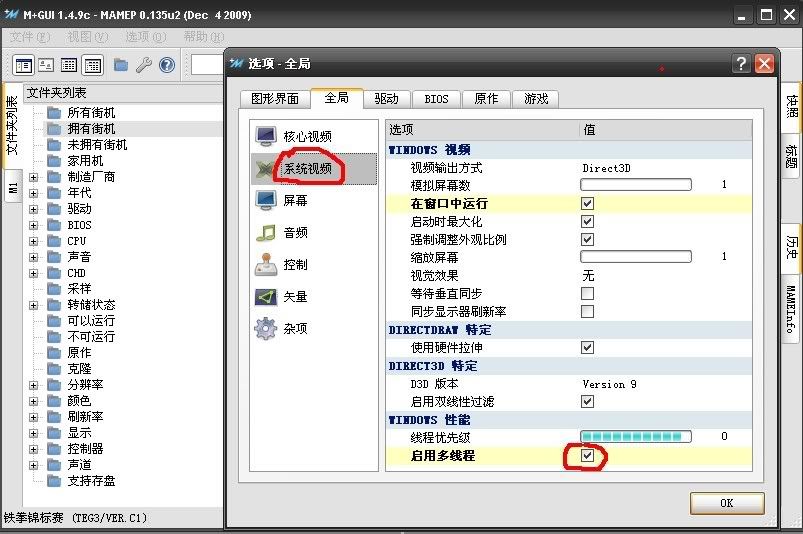The image size is (803, 534).
Task: Expand the 声音 tree node
Action: (33, 257)
